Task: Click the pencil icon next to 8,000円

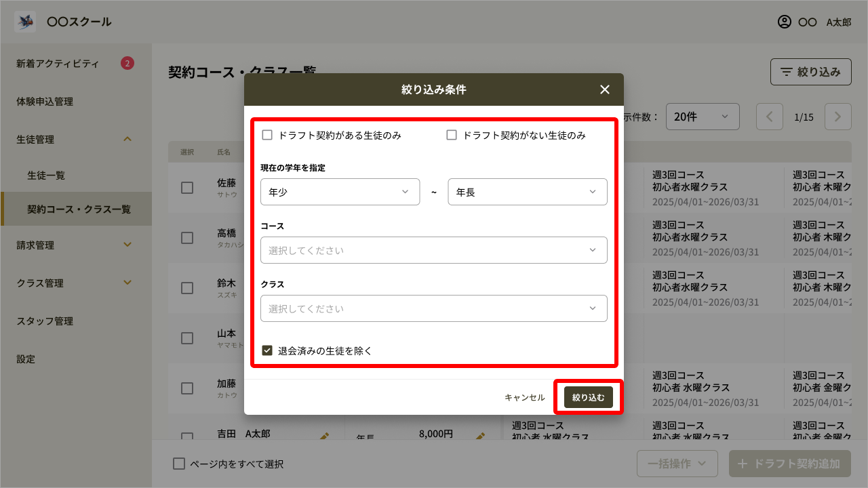Action: coord(480,437)
